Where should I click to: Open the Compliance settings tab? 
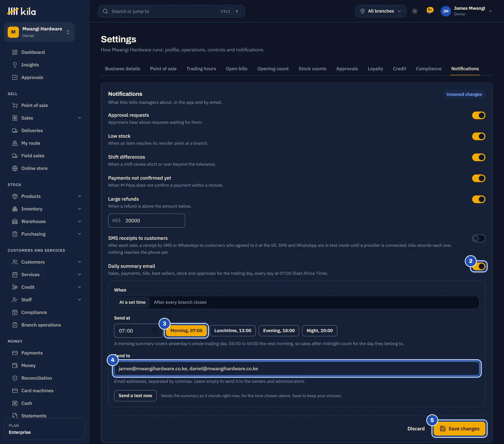(x=428, y=69)
